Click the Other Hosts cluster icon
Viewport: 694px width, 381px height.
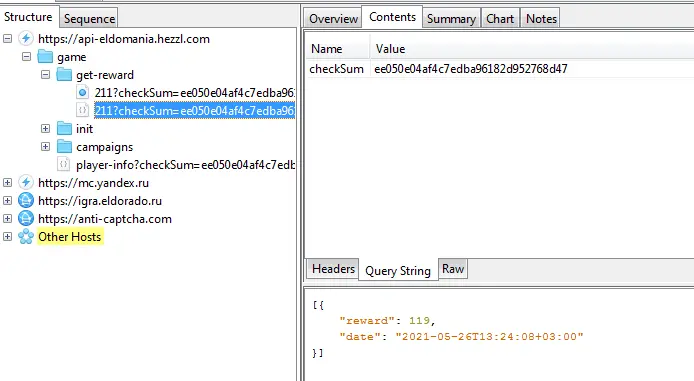click(26, 236)
